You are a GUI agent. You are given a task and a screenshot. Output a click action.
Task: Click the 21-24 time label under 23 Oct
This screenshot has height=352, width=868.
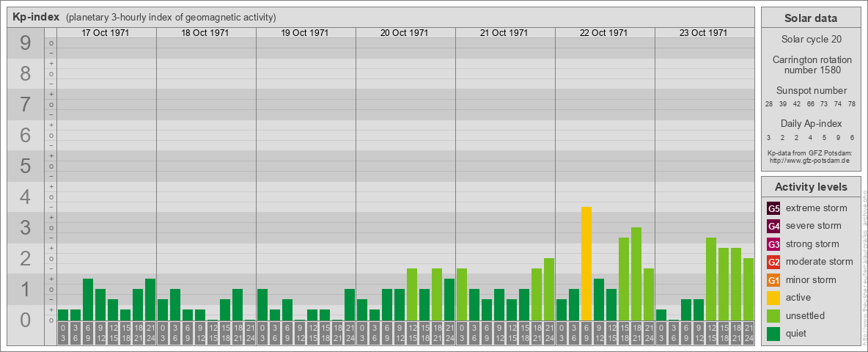click(x=748, y=333)
